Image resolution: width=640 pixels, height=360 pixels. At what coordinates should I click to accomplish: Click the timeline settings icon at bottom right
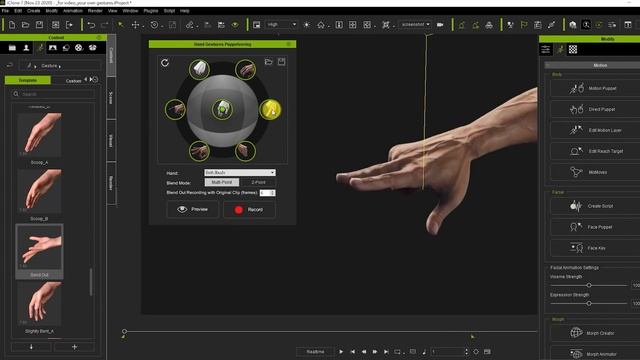(487, 352)
